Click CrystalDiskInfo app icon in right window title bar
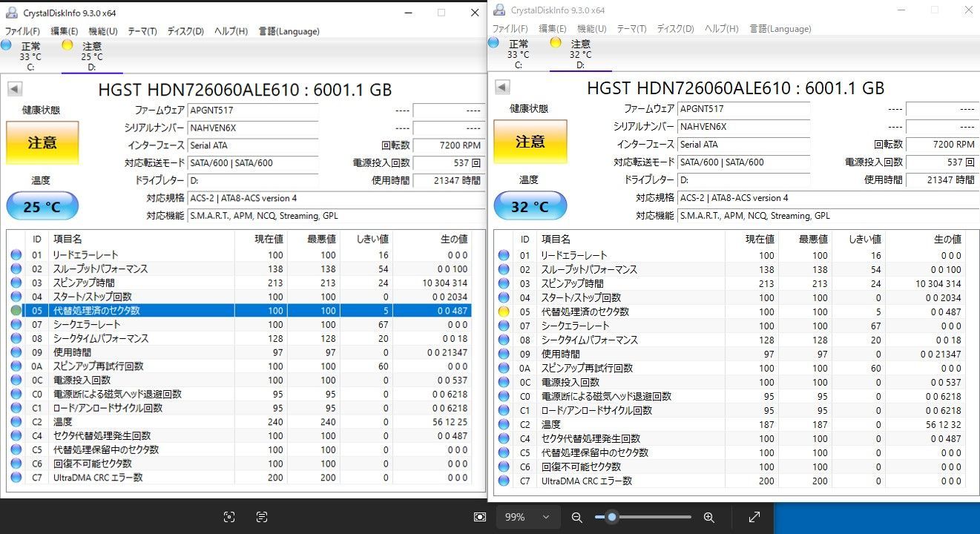 coord(499,10)
